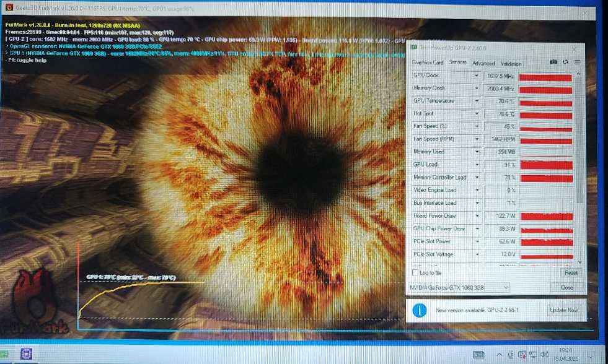Open the Hot Spot sensor dropdown
The image size is (608, 364).
[x=477, y=114]
